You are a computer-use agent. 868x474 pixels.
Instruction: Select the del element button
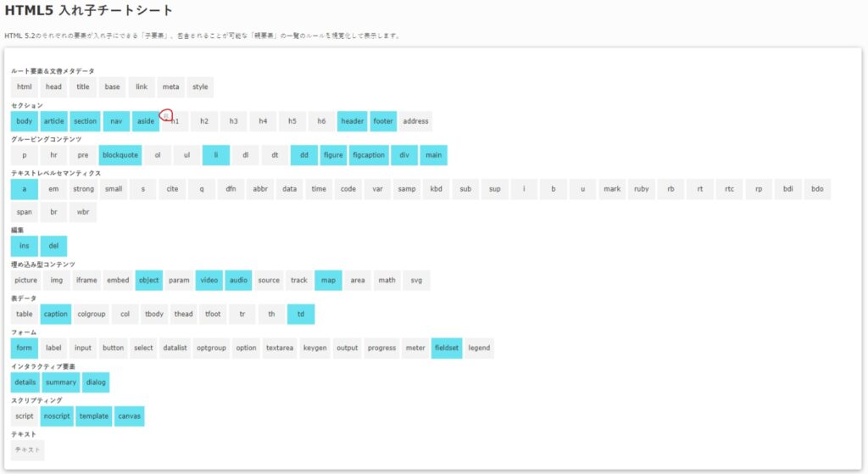(53, 246)
